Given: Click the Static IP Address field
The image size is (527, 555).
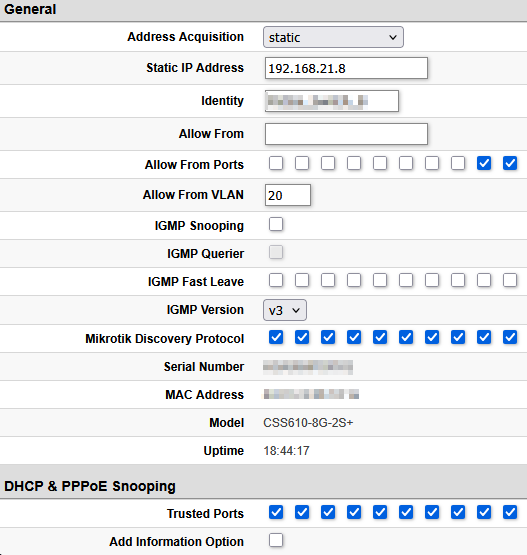Looking at the screenshot, I should coord(346,68).
